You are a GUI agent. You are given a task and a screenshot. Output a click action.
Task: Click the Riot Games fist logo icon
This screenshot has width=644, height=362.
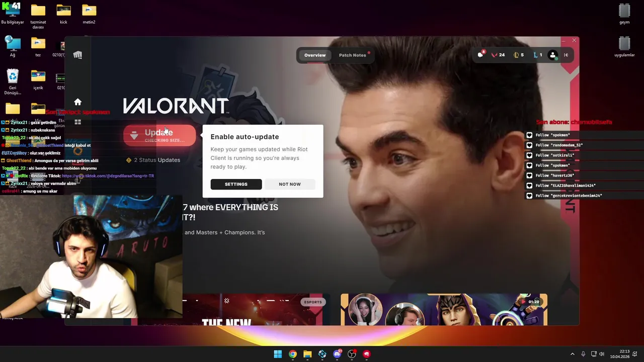pyautogui.click(x=77, y=55)
